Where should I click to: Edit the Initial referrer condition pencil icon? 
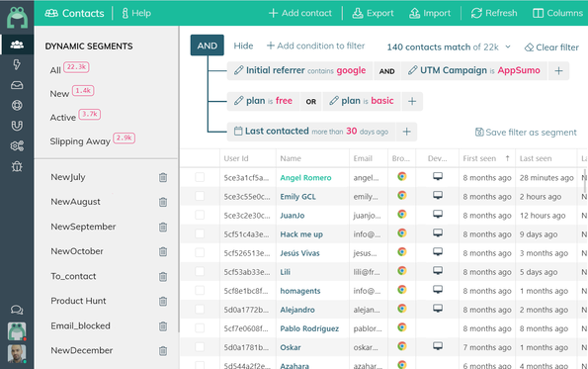(x=238, y=70)
